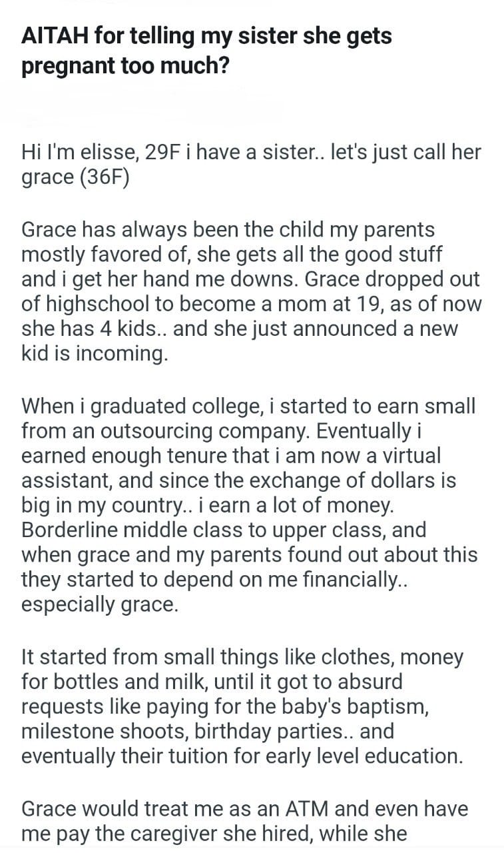Click the paragraph starting "Grace has always been"

pos(250,291)
